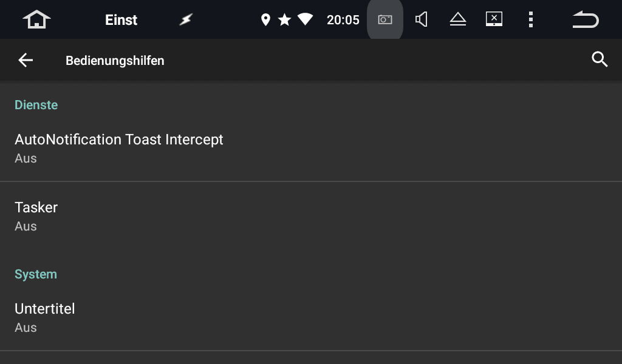The width and height of the screenshot is (622, 364).
Task: Open the three-dot overflow menu
Action: tap(531, 19)
